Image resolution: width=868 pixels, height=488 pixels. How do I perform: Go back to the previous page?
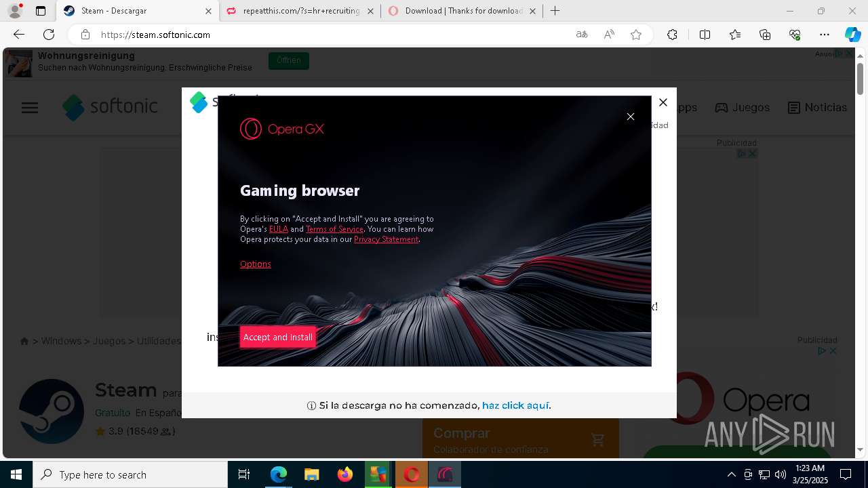[x=19, y=35]
